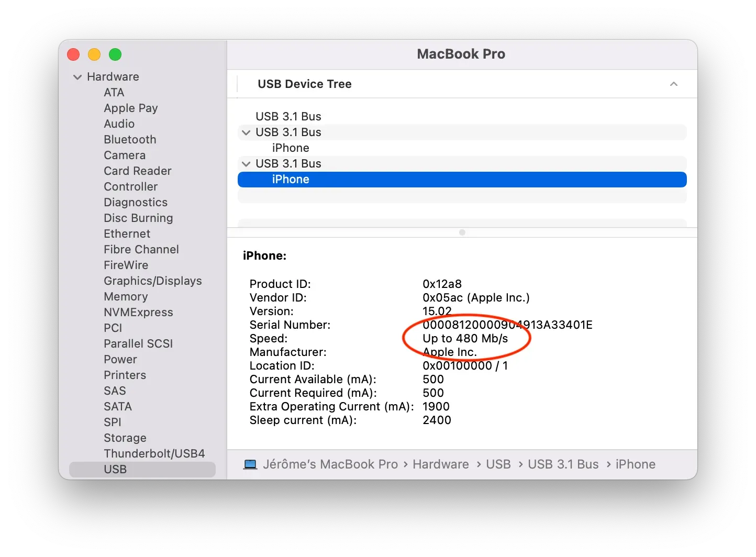Open the Storage hardware category
Image resolution: width=756 pixels, height=557 pixels.
(125, 438)
